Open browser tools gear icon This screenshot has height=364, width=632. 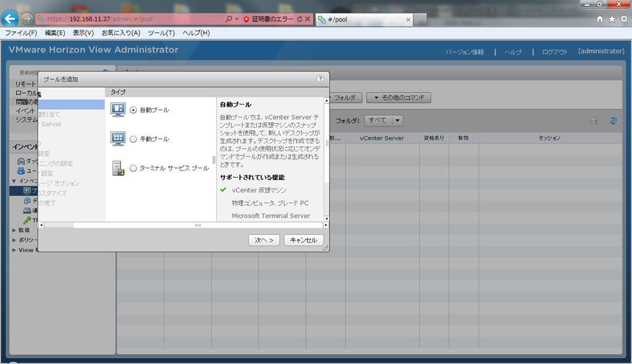624,19
